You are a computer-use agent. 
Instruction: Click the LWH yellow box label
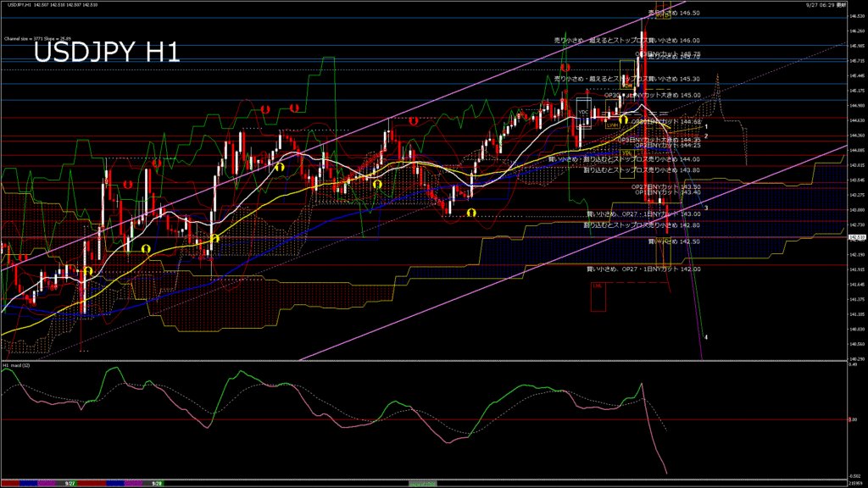click(611, 125)
